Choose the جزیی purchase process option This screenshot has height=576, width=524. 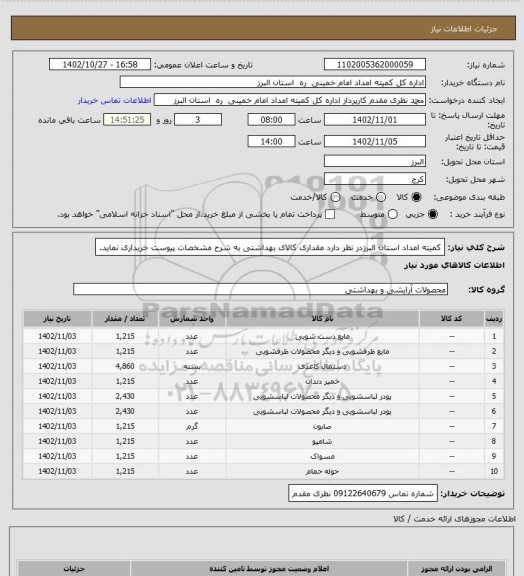pos(433,214)
